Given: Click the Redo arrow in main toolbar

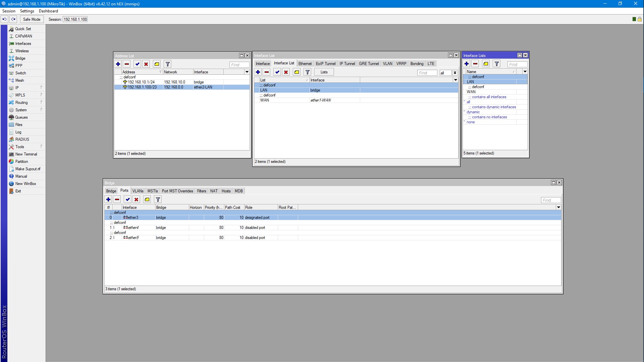Looking at the screenshot, I should pyautogui.click(x=13, y=19).
